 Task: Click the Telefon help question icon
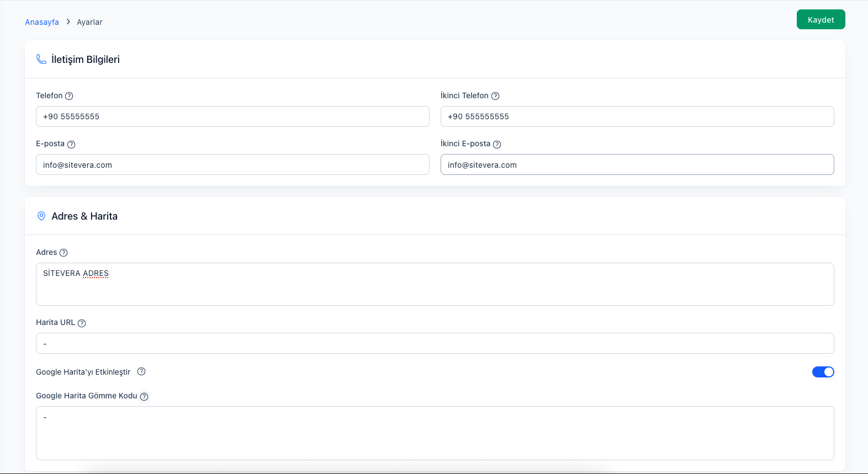pos(69,96)
